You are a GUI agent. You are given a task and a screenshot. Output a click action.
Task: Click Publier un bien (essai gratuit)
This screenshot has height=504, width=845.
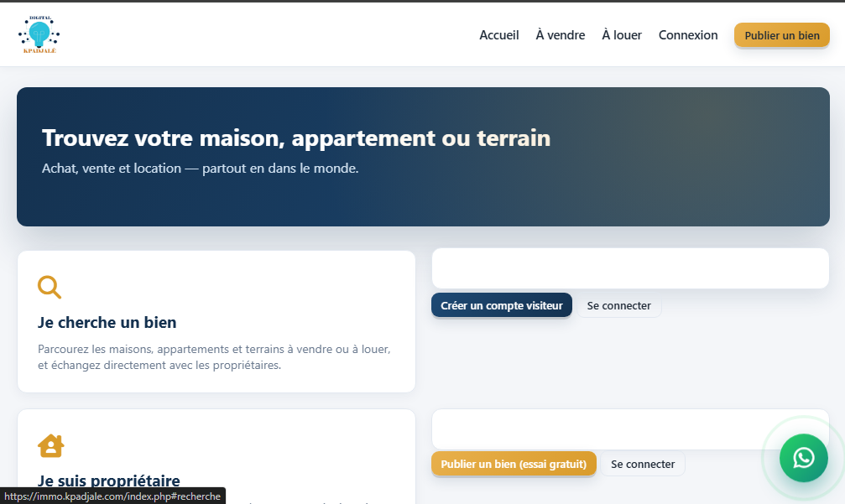pos(514,464)
